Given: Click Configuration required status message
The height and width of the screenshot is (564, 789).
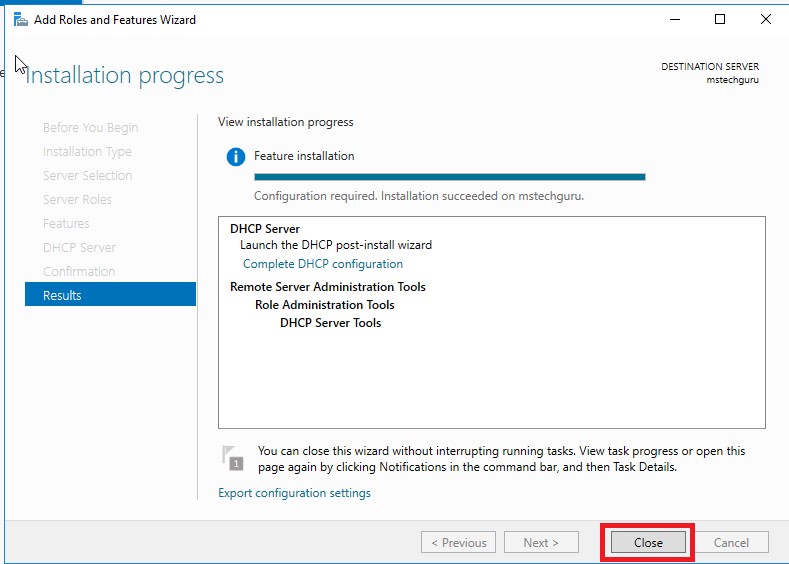Looking at the screenshot, I should pos(419,196).
